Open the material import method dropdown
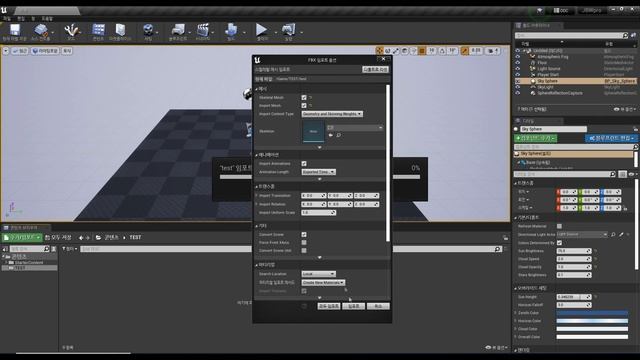This screenshot has height=360, width=640. click(323, 282)
